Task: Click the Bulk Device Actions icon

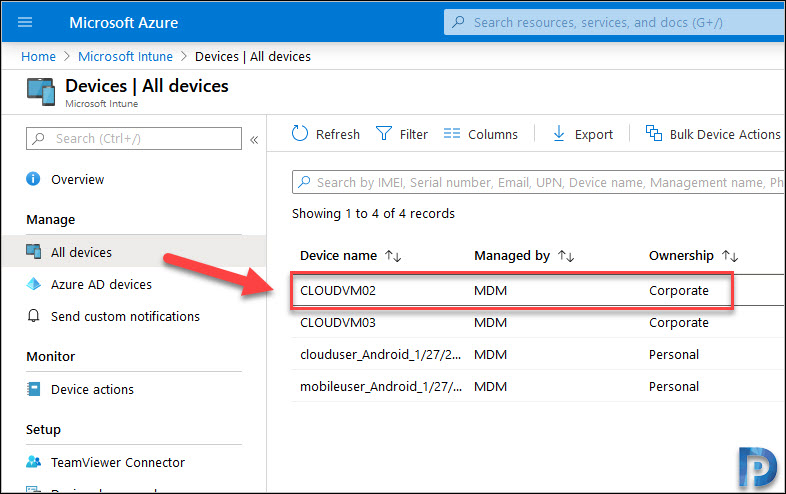Action: coord(654,133)
